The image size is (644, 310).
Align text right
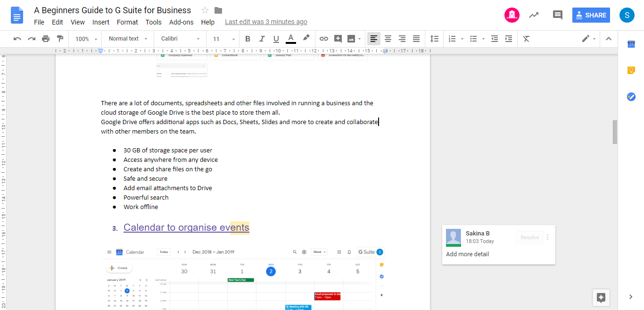tap(402, 39)
